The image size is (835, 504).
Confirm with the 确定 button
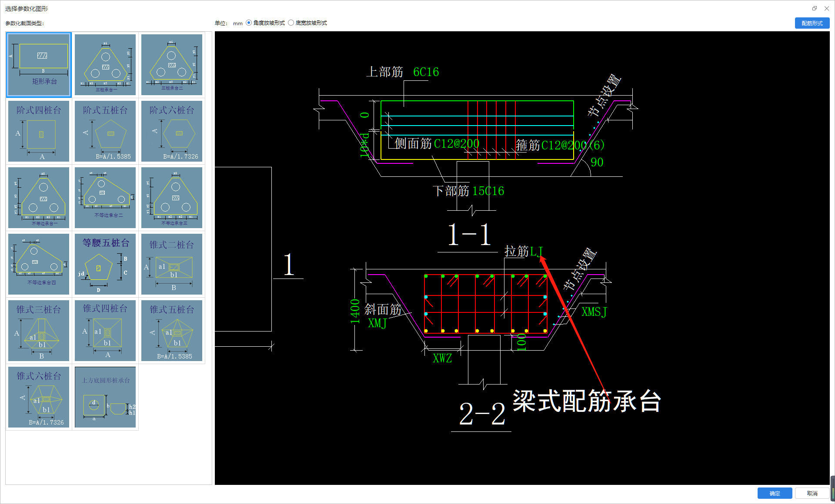(775, 493)
